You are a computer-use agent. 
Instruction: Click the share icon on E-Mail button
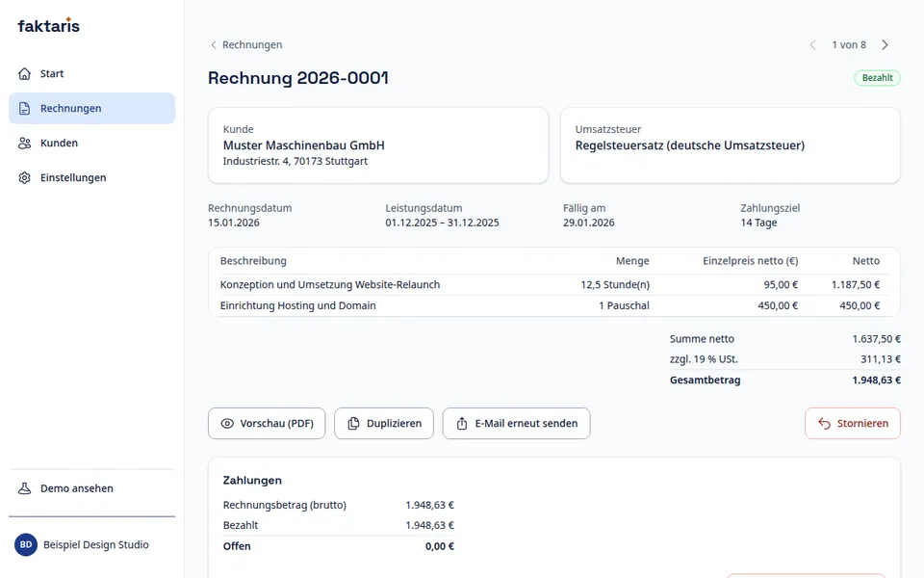click(x=462, y=424)
